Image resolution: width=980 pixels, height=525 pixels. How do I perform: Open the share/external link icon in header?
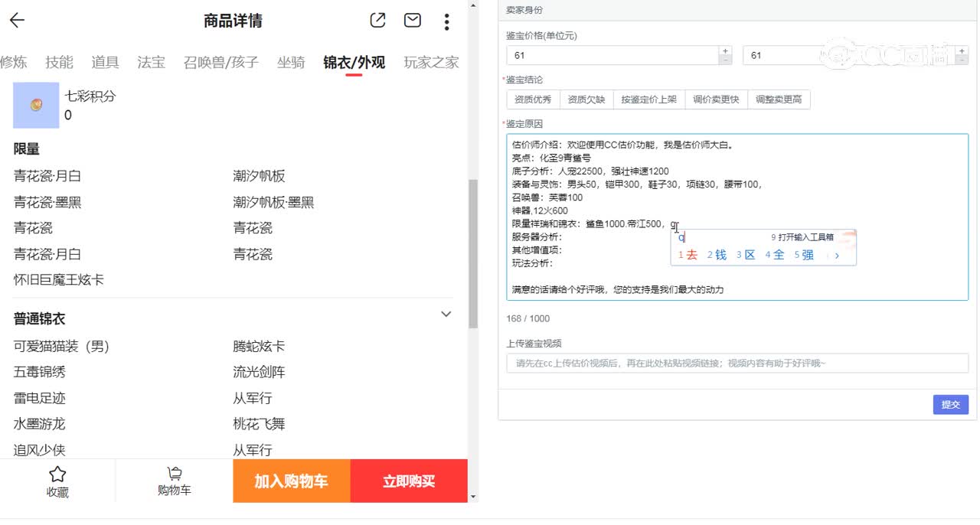point(377,21)
